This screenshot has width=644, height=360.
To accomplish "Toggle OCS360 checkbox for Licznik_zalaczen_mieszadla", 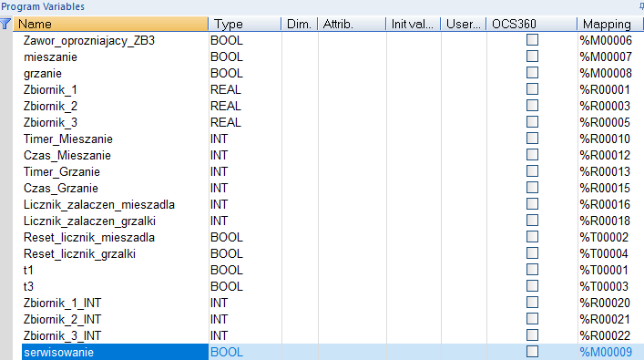I will [532, 204].
